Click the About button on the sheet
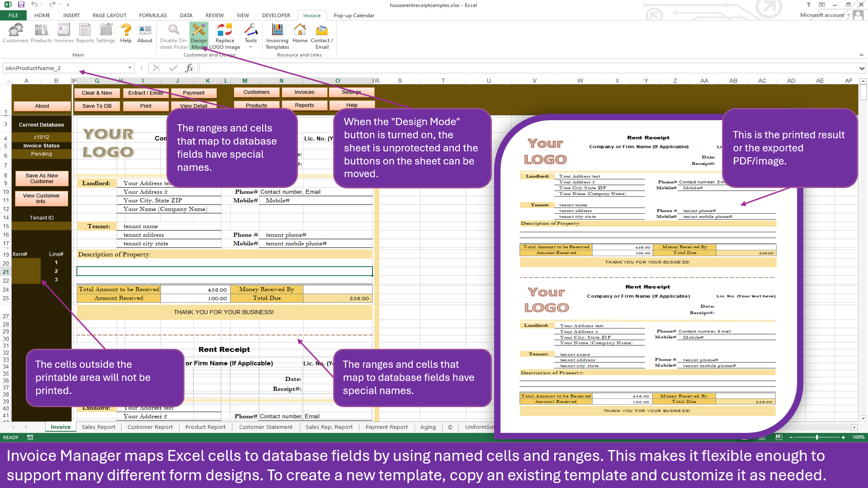Image resolution: width=868 pixels, height=488 pixels. point(42,106)
